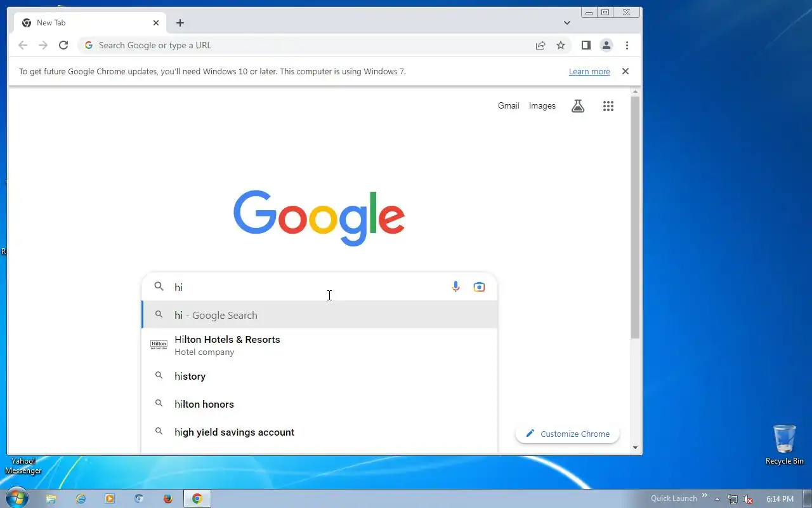
Task: Expand the tab search chevron
Action: pyautogui.click(x=567, y=23)
